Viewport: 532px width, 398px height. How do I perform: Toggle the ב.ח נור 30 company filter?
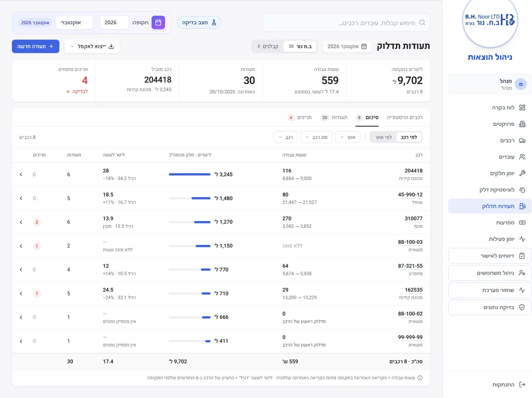tap(300, 47)
